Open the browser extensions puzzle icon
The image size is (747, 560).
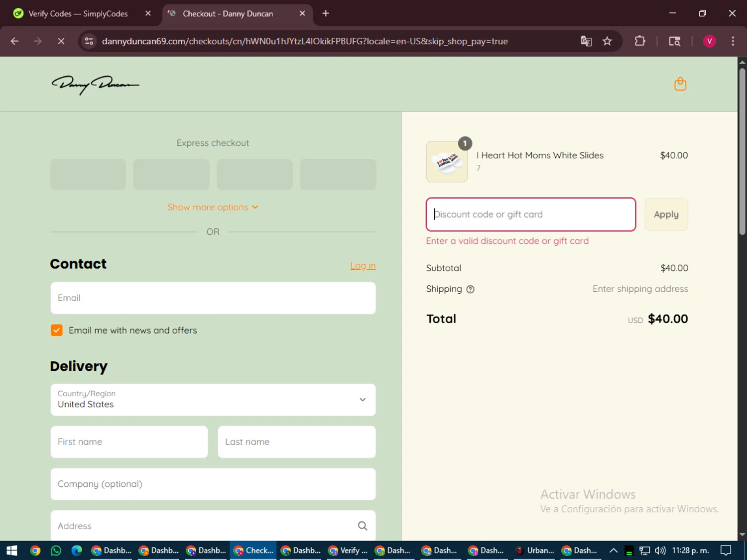[640, 41]
